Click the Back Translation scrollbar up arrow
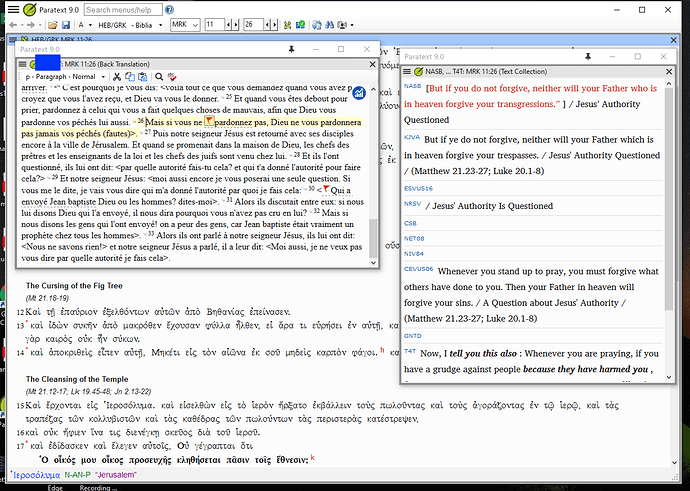Image resolution: width=690 pixels, height=491 pixels. [373, 89]
